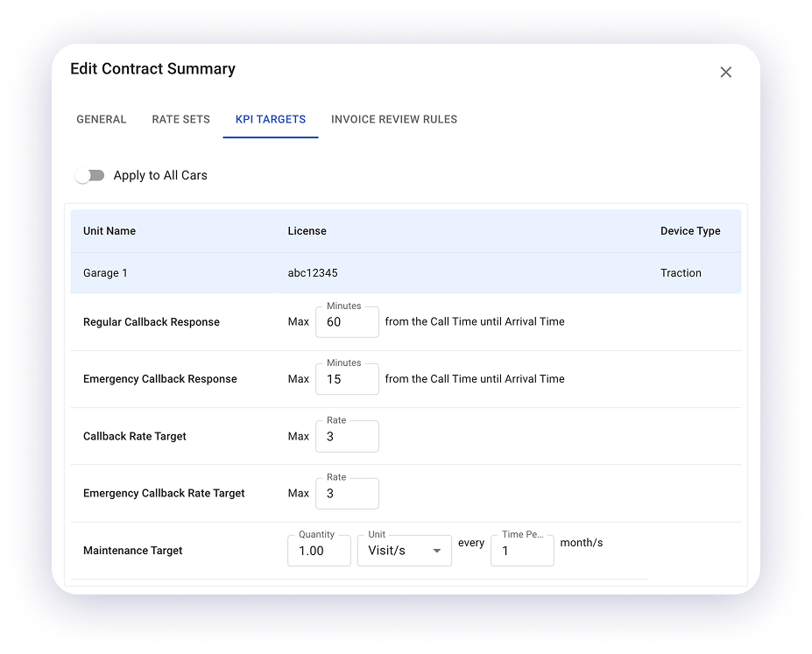This screenshot has height=654, width=812.
Task: Select the Garage 1 unit name cell
Action: [x=105, y=273]
